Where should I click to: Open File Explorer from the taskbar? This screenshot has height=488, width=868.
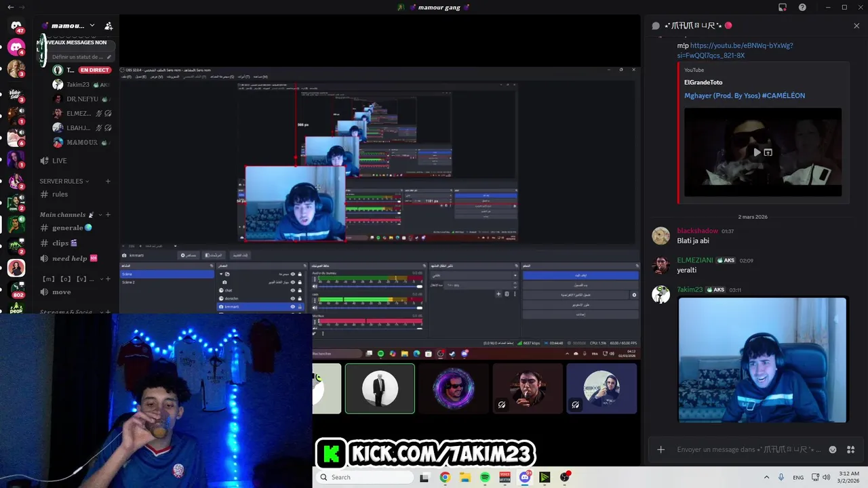[465, 477]
